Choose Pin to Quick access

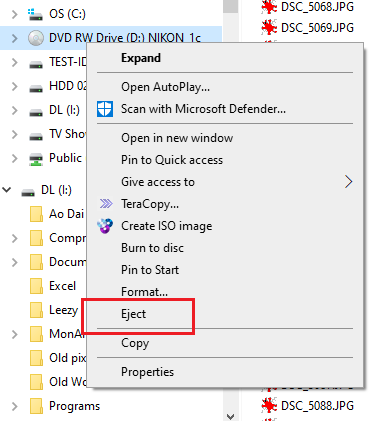pyautogui.click(x=172, y=160)
